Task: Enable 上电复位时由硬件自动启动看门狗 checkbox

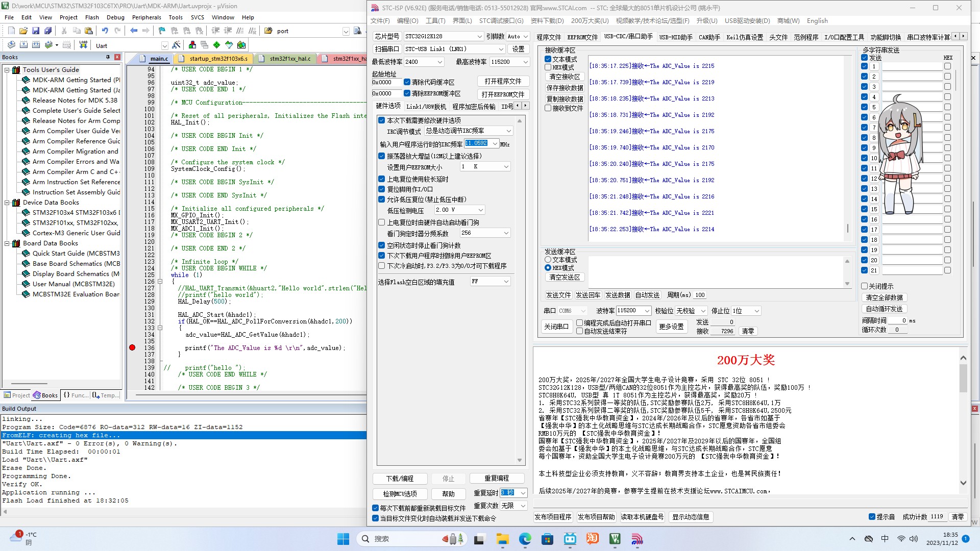Action: pyautogui.click(x=381, y=222)
